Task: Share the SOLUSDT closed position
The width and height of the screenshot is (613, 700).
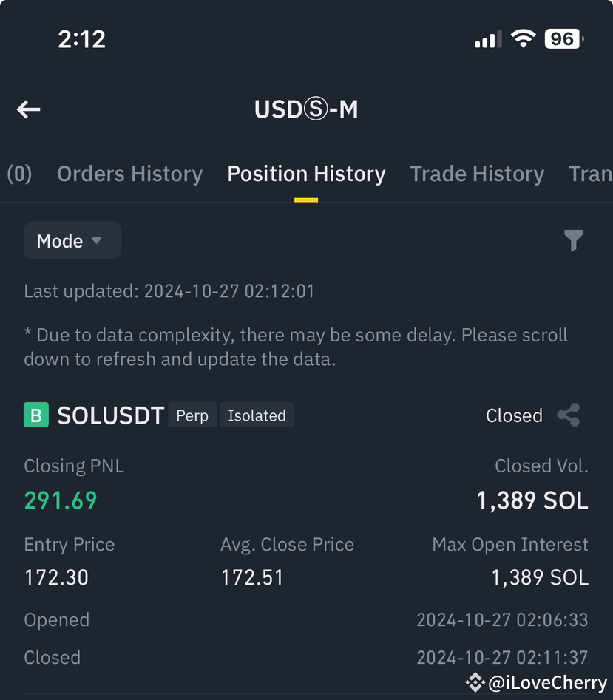Action: [569, 415]
